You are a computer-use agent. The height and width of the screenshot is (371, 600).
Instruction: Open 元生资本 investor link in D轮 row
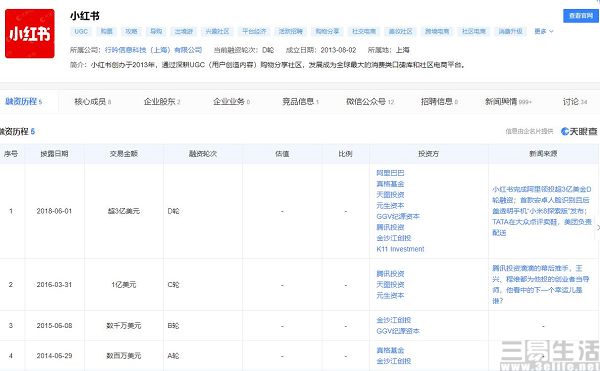[390, 205]
